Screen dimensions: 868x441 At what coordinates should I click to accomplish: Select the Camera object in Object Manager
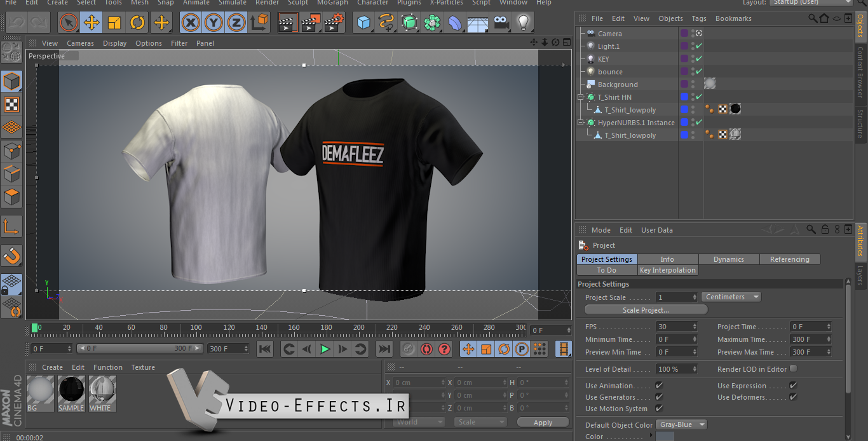[x=610, y=34]
